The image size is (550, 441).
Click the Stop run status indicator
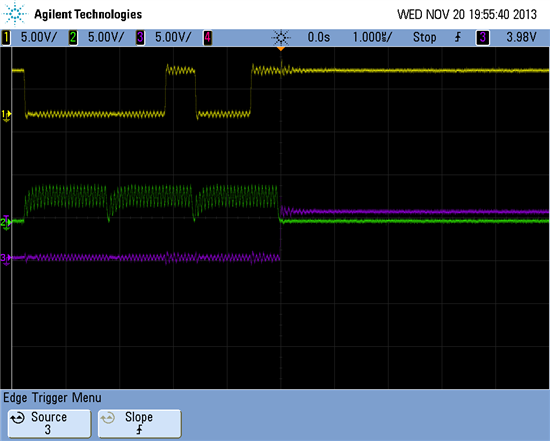424,37
